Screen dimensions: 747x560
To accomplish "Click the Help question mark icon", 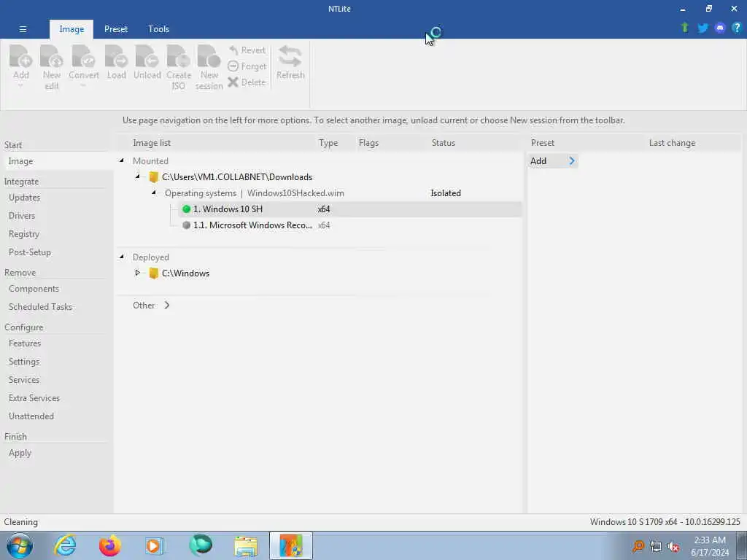I will pos(737,28).
